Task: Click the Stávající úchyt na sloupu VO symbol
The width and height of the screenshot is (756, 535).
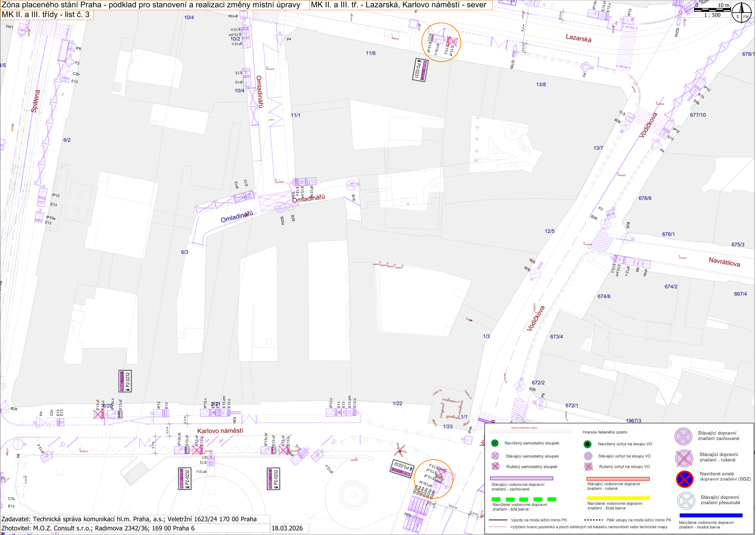Action: point(588,456)
